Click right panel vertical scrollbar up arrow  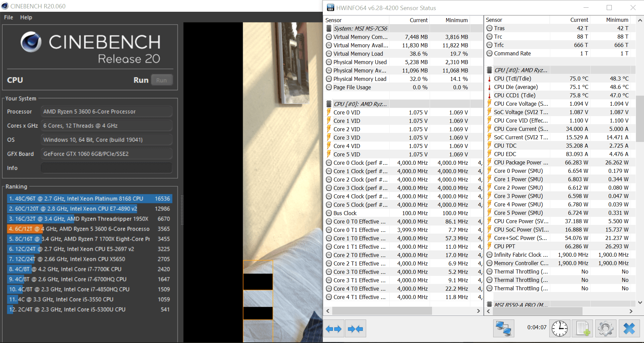coord(640,20)
